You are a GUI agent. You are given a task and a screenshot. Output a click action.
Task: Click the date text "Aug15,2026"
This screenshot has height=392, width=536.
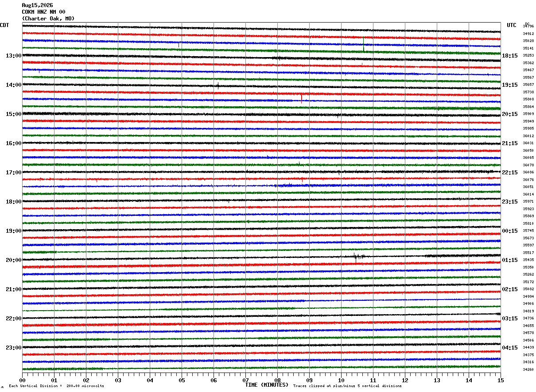(37, 5)
